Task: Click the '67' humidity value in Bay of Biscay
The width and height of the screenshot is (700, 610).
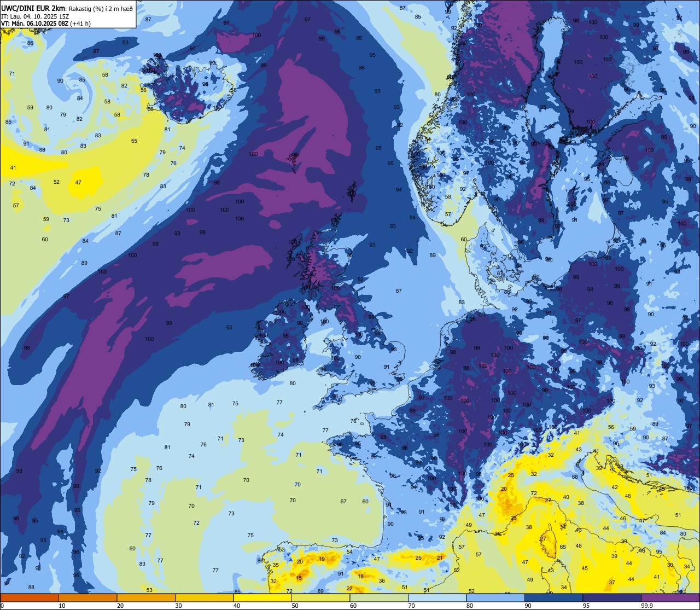Action: [343, 501]
